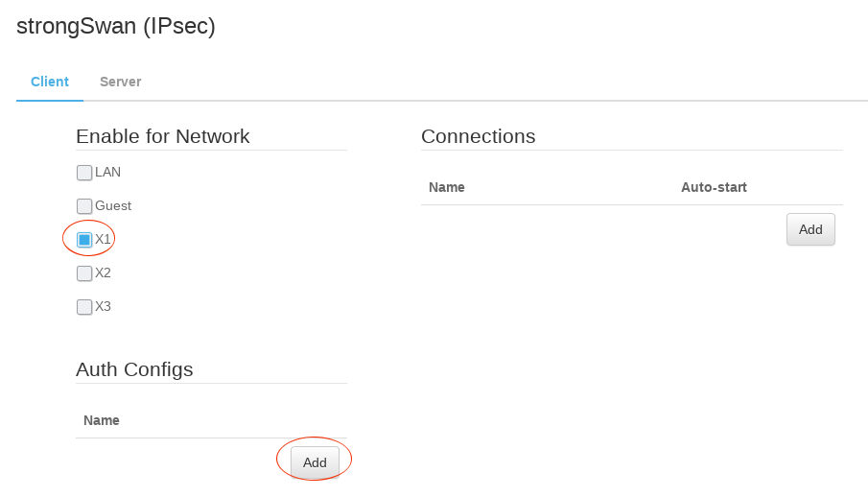Click the X2 label text
The width and height of the screenshot is (868, 497).
104,272
